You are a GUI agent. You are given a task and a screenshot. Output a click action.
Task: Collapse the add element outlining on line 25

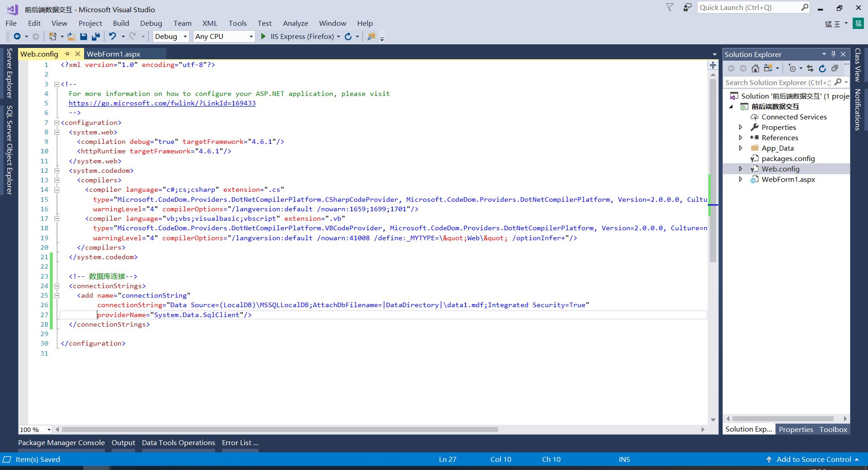[57, 295]
